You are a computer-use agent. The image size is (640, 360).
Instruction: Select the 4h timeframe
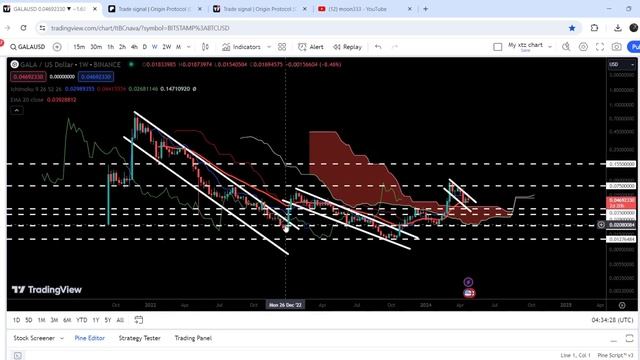134,47
